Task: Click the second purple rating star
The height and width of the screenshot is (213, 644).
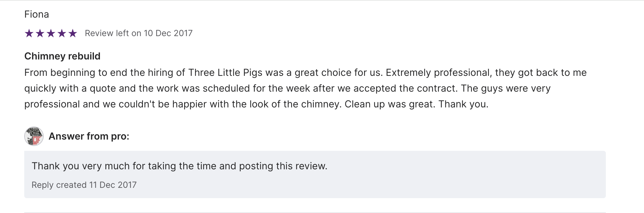Action: tap(40, 33)
